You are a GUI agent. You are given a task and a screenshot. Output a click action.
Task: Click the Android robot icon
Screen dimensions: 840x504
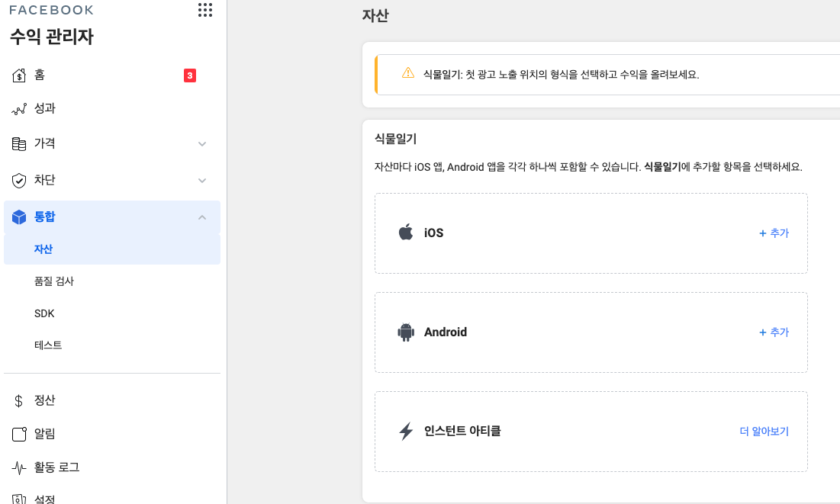(406, 332)
